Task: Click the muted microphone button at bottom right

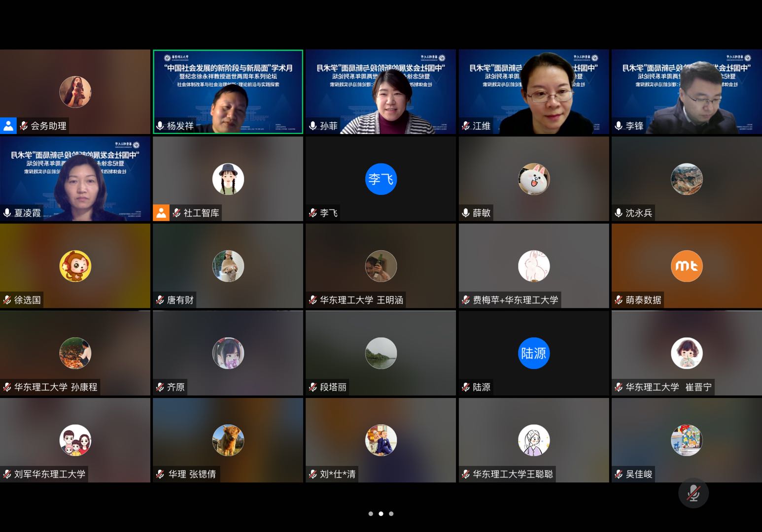Action: click(x=693, y=493)
